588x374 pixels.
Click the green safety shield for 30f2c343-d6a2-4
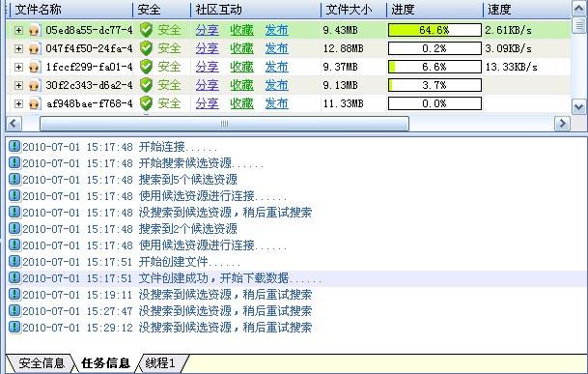[x=146, y=85]
